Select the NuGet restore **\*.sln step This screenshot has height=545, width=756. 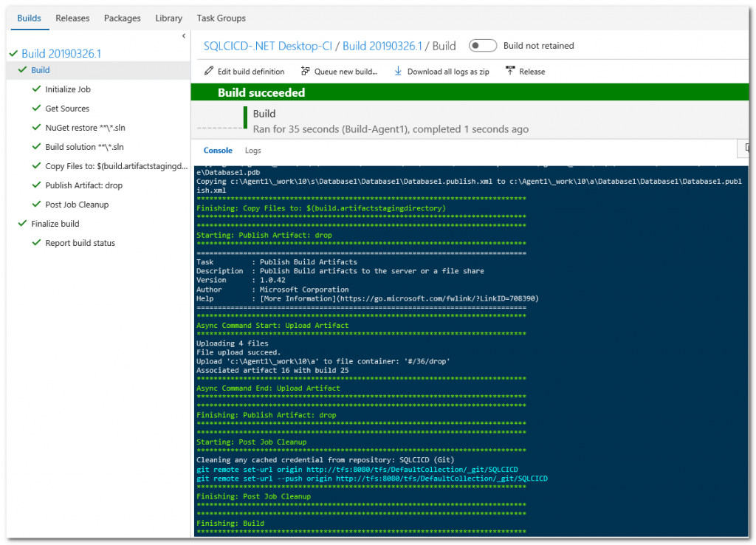85,128
